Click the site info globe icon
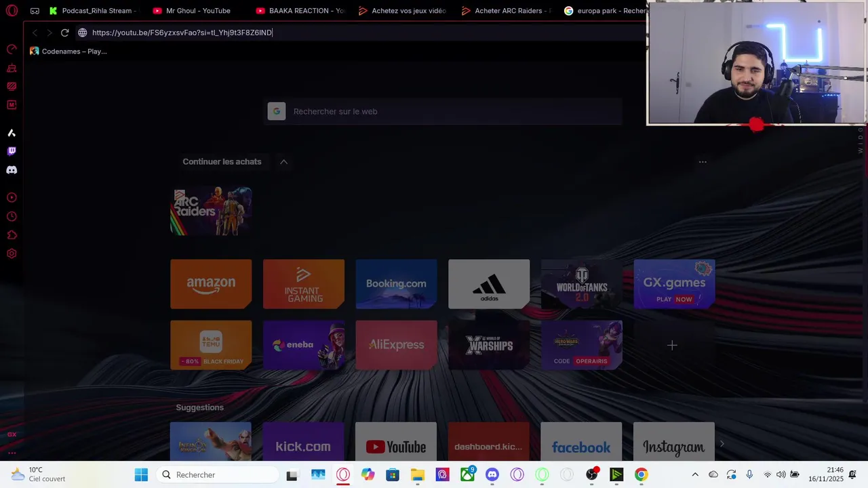868x488 pixels. 83,33
